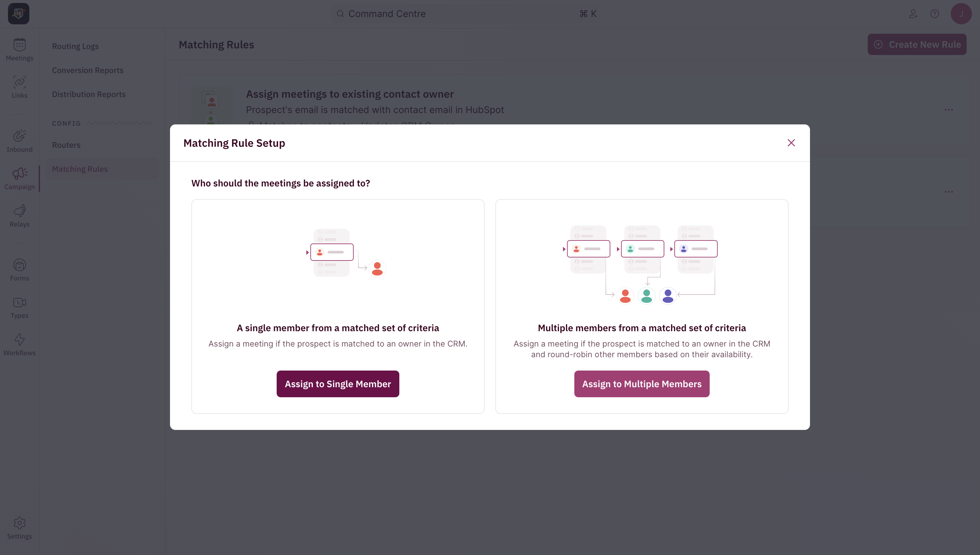This screenshot has width=980, height=555.
Task: Open the Routing Logs menu item
Action: coord(75,46)
